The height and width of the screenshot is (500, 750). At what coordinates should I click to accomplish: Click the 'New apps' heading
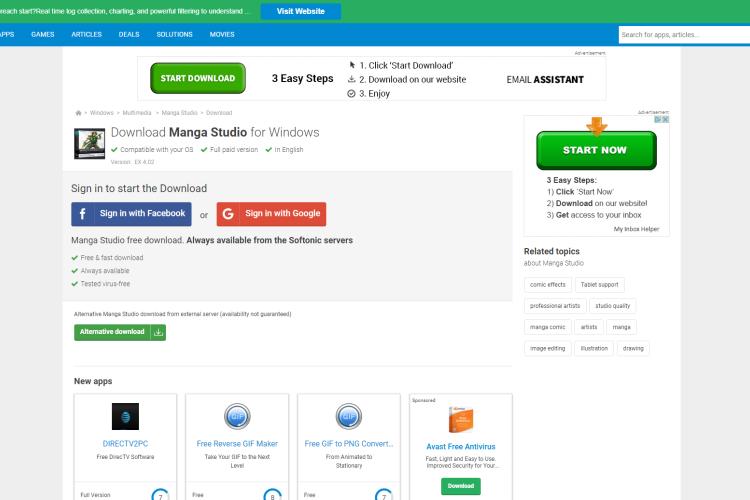pyautogui.click(x=93, y=381)
